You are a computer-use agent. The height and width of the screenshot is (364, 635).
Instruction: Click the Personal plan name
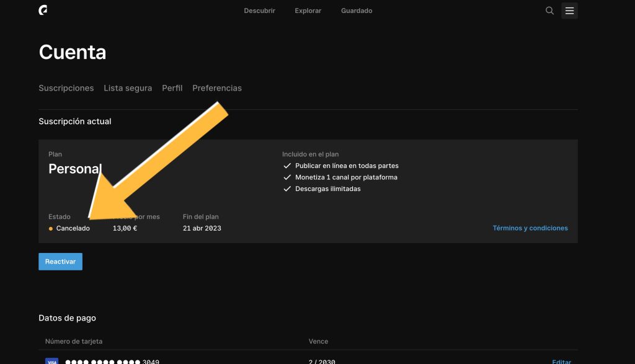coord(74,169)
